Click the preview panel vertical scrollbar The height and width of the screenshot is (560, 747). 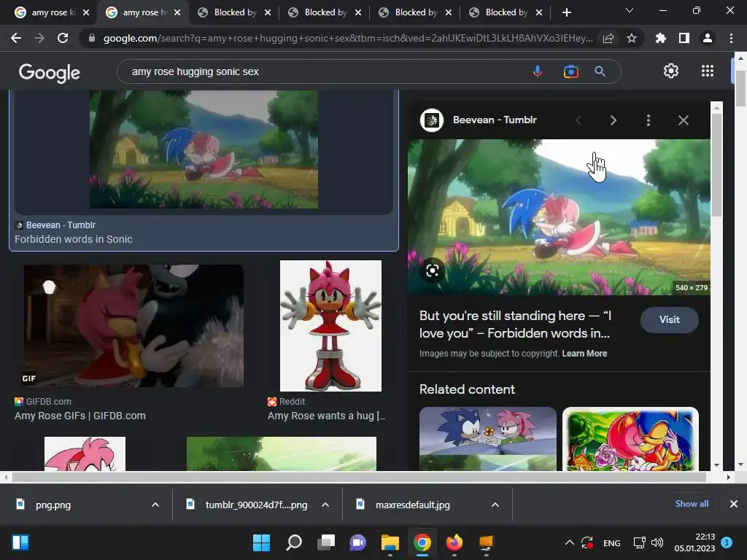pos(716,164)
